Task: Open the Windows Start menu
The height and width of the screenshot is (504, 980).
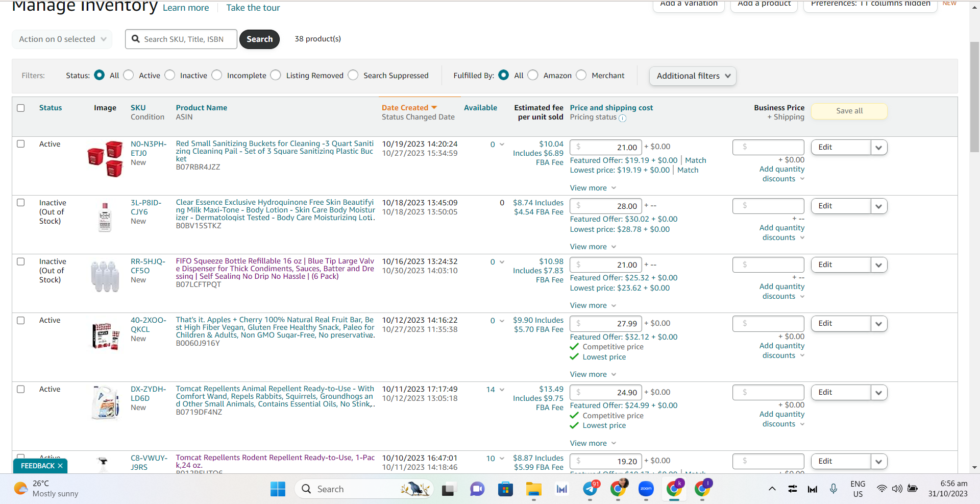Action: coord(278,489)
